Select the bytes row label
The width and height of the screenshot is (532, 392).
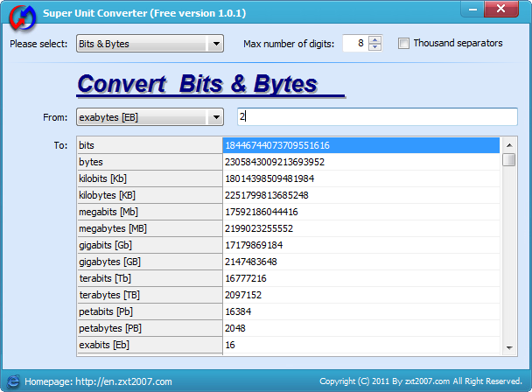150,162
